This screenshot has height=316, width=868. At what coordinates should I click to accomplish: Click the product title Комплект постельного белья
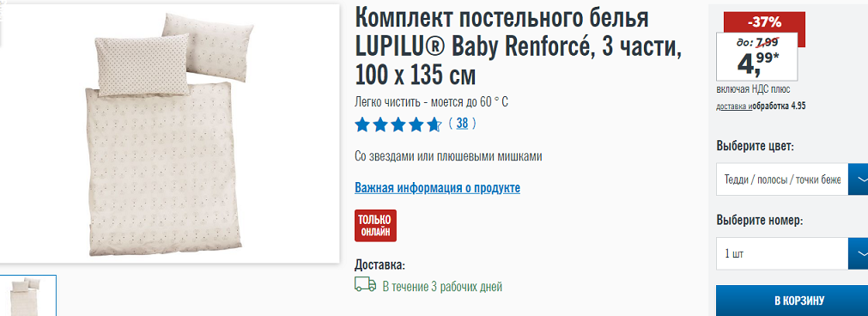(501, 19)
